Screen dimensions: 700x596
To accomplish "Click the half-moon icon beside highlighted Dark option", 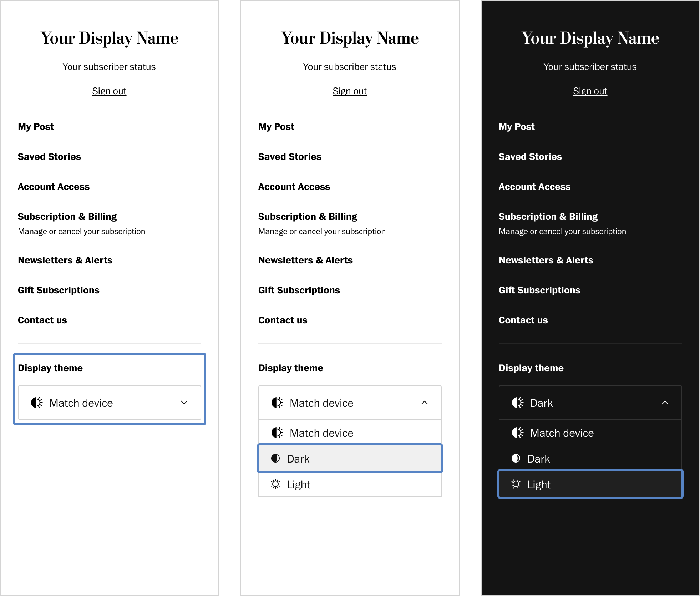I will point(275,459).
